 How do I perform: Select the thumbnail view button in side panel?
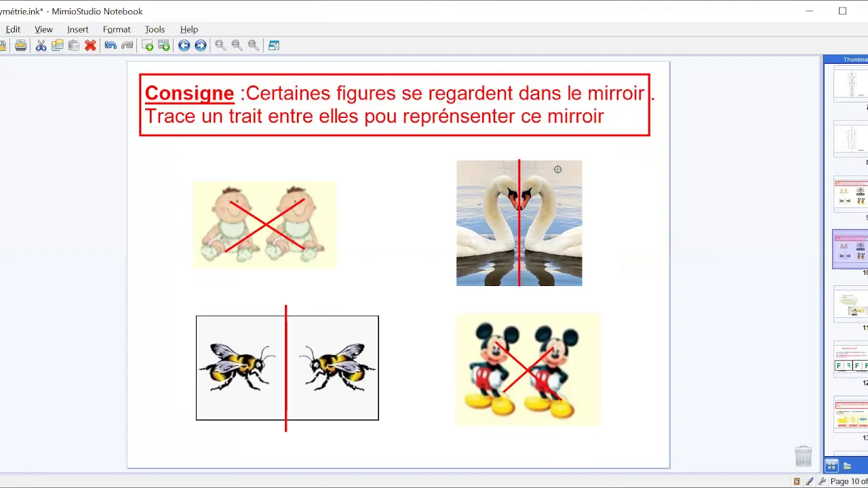click(x=831, y=466)
